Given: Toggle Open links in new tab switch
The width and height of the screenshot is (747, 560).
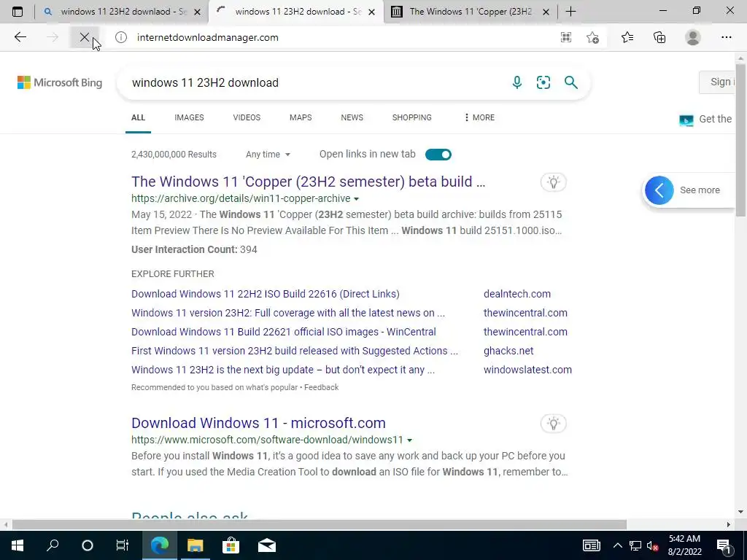Looking at the screenshot, I should 438,155.
